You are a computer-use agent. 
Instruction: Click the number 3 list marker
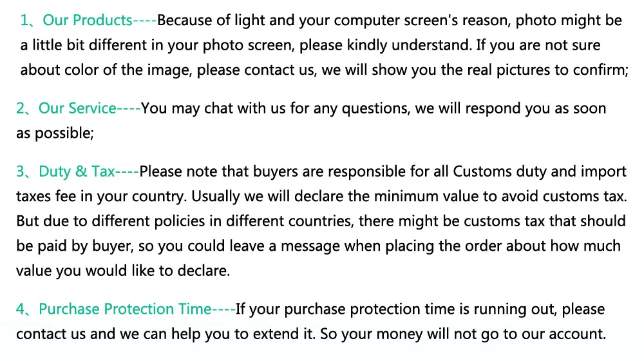21,171
